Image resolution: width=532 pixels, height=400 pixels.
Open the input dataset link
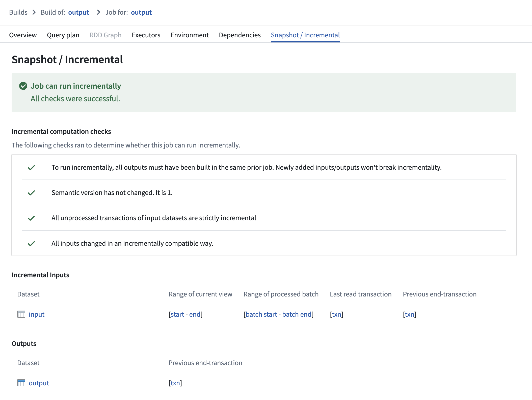tap(37, 314)
